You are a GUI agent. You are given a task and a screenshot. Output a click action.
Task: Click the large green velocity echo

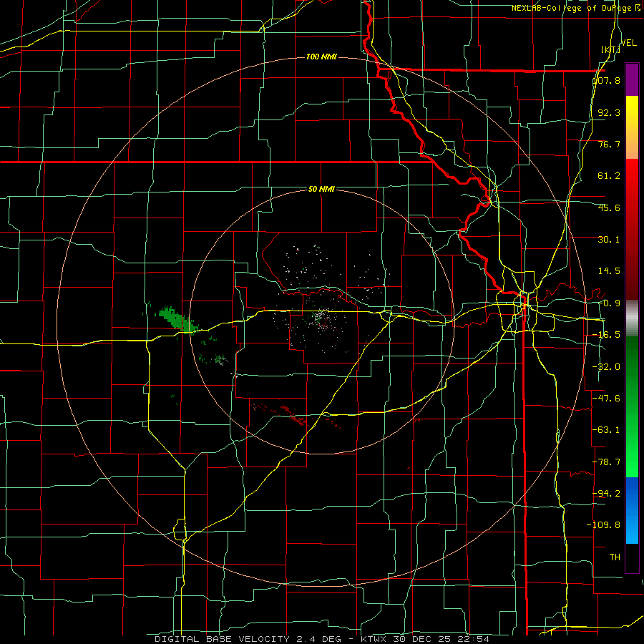point(178,319)
